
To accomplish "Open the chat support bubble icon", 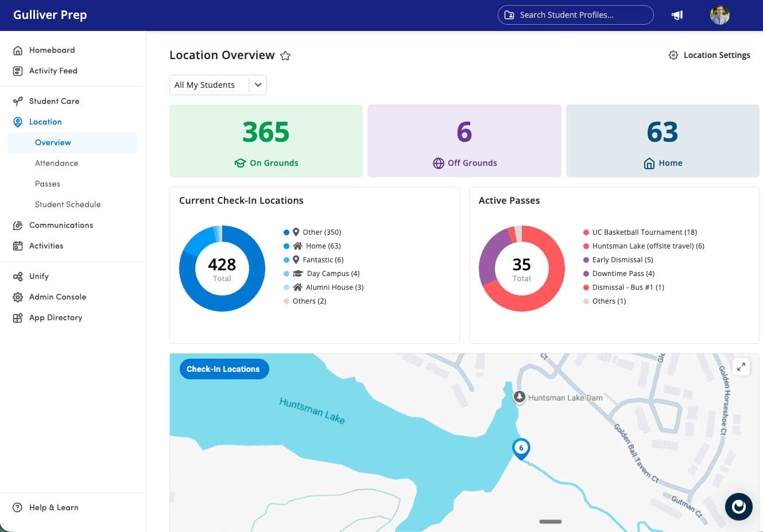I will [738, 507].
